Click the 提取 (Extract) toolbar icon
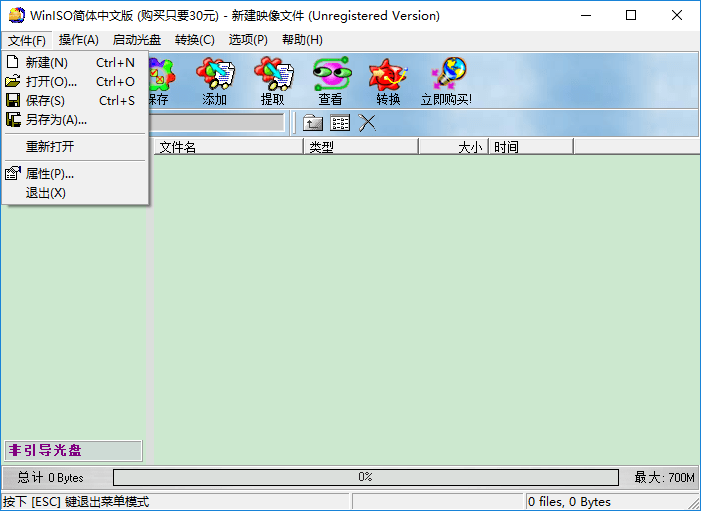This screenshot has height=511, width=701. coord(273,80)
